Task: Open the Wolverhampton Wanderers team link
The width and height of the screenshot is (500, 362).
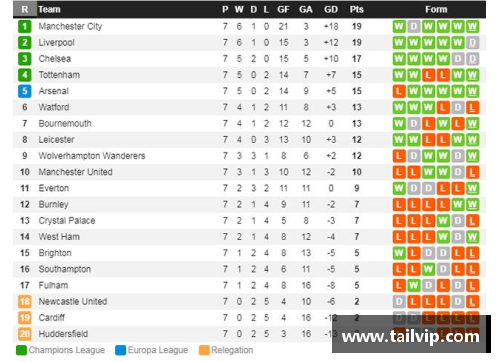Action: (92, 156)
